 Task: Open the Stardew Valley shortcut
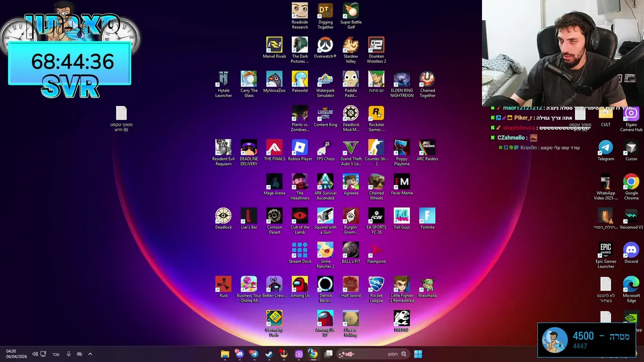pos(351,50)
